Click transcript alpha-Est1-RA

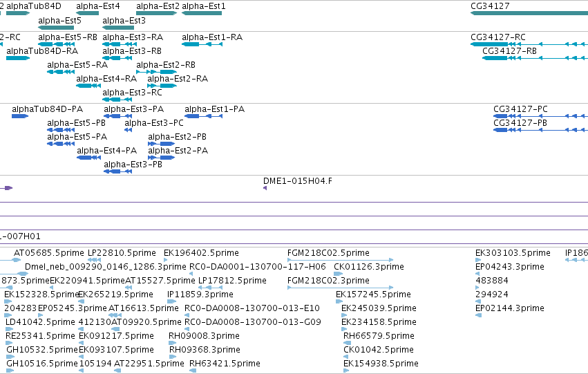click(x=202, y=44)
